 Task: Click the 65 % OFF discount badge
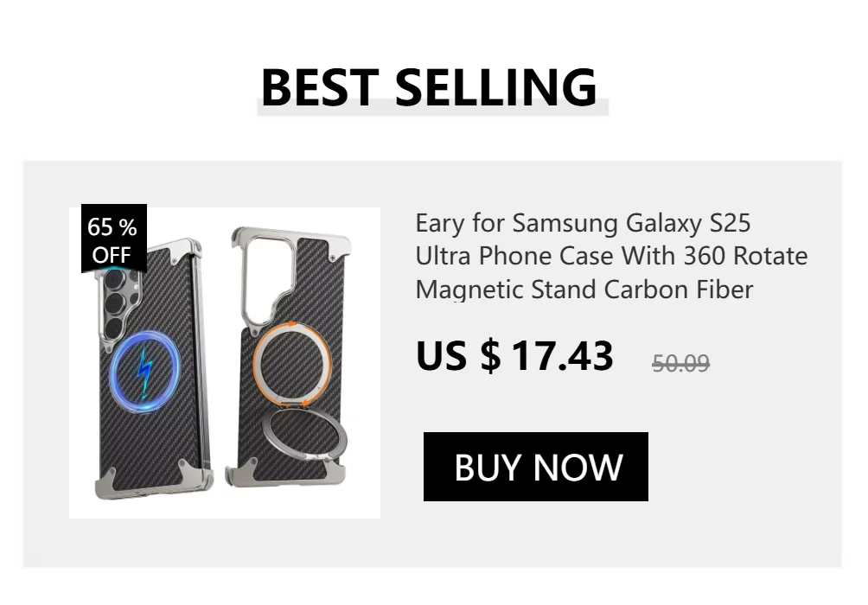pos(113,239)
